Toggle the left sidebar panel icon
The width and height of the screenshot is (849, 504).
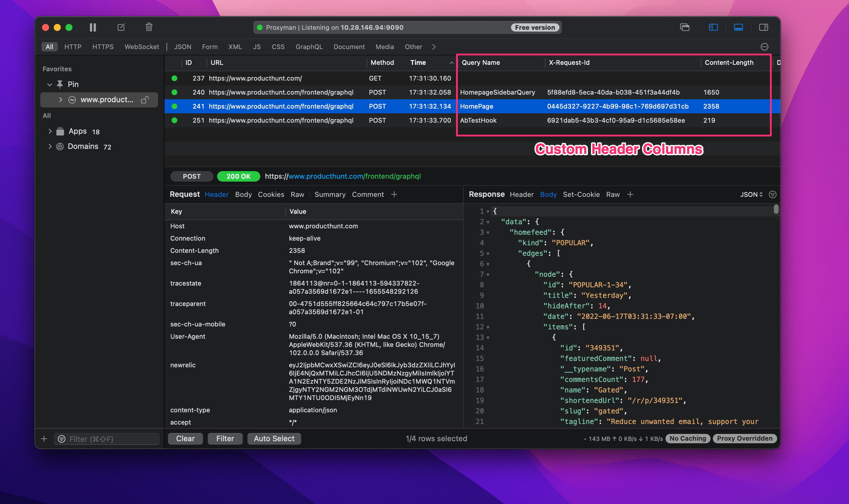coord(713,27)
